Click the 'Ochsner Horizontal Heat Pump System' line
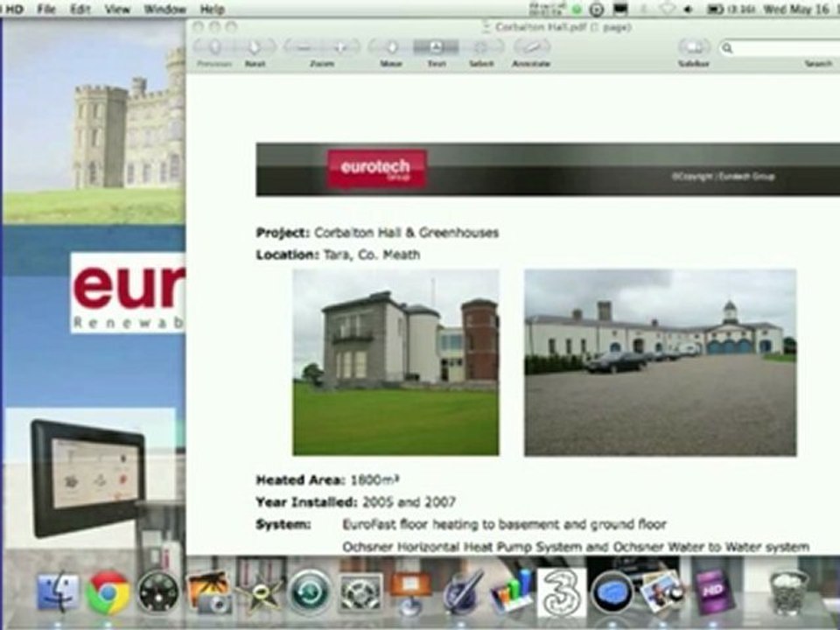The width and height of the screenshot is (840, 630). tap(576, 546)
